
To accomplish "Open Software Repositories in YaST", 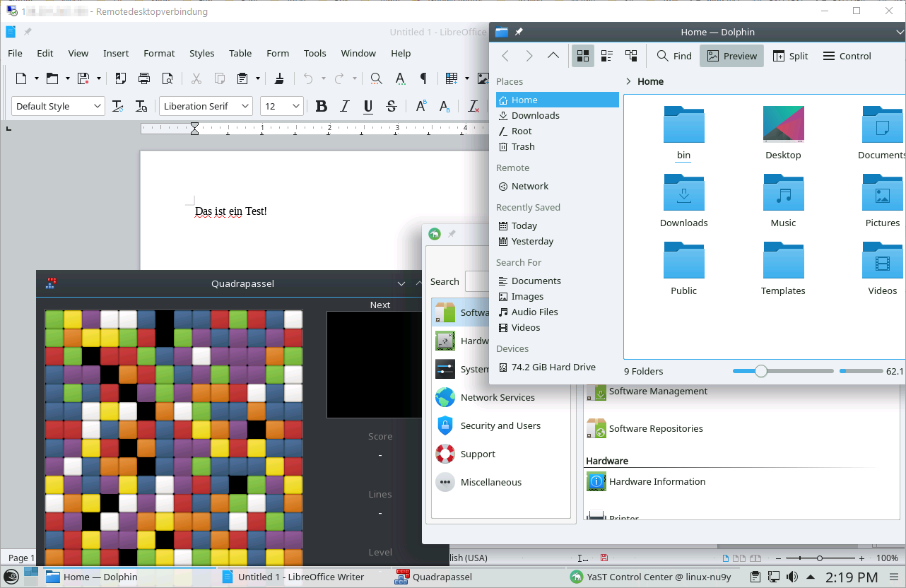I will pos(655,428).
